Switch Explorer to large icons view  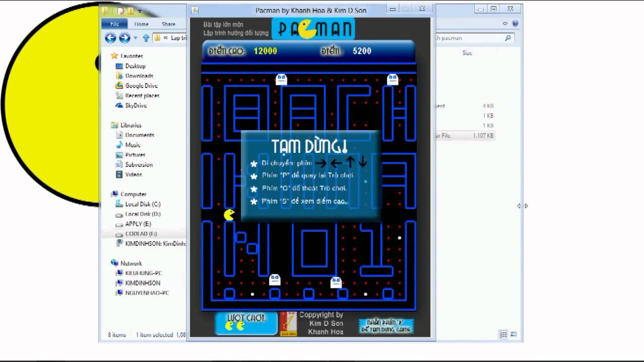coord(513,334)
